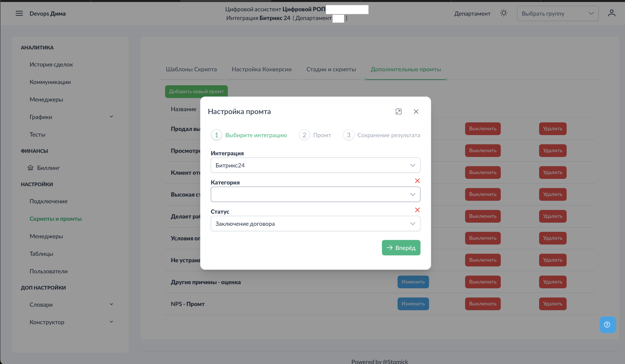Viewport: 625px width, 364px height.
Task: Switch to Стадии и скрипты tab
Action: 331,69
